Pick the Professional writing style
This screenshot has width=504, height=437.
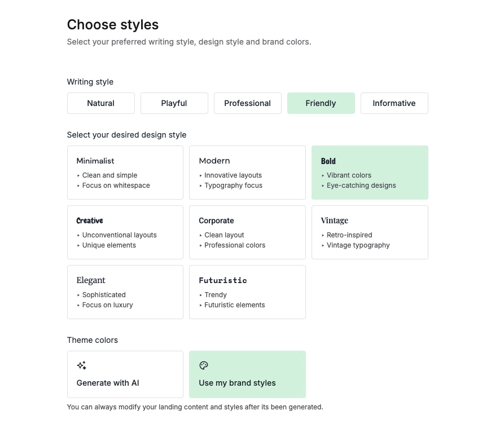point(247,103)
